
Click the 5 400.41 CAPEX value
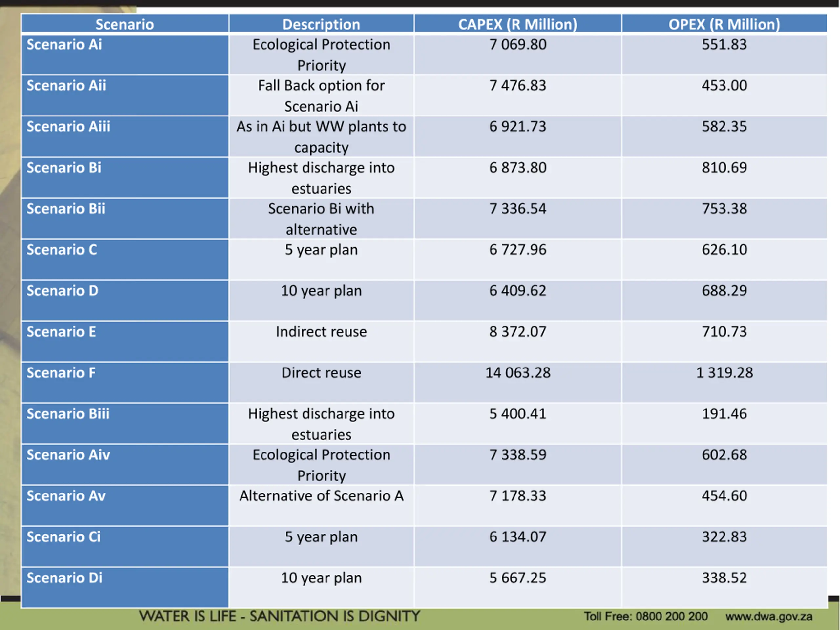pos(517,414)
